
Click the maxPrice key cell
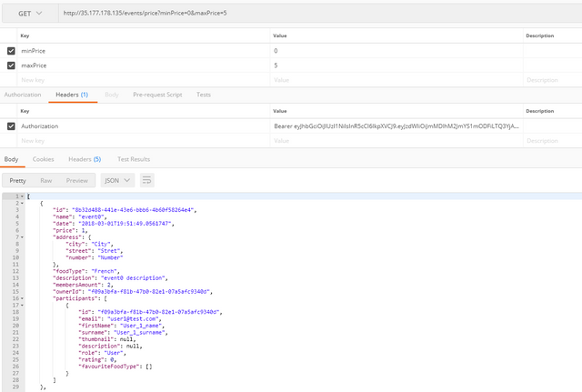144,65
